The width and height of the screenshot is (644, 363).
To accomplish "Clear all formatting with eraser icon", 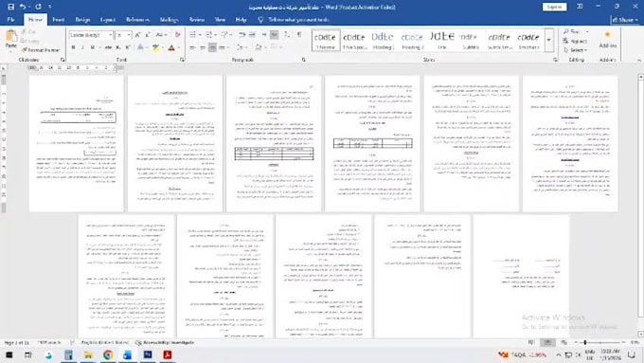I will point(178,35).
